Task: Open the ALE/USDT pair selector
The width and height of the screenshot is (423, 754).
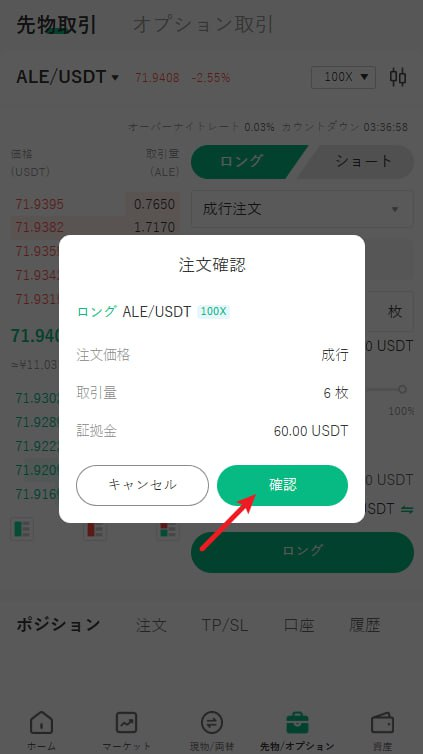Action: [x=68, y=77]
